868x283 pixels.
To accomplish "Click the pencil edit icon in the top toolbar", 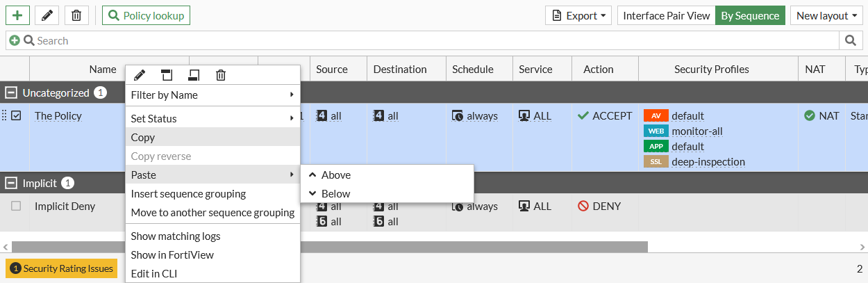I will (x=47, y=15).
